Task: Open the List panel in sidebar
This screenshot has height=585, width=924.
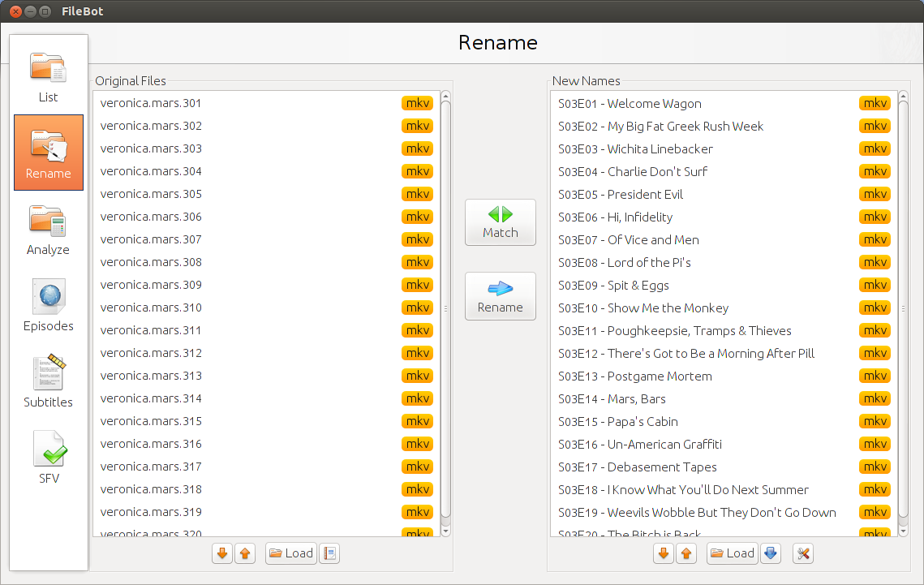Action: 49,76
